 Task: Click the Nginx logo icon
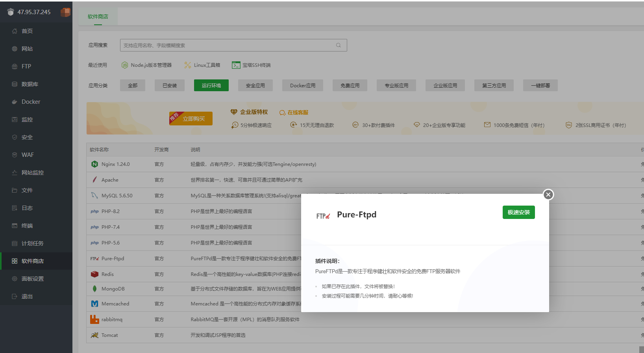(x=94, y=164)
